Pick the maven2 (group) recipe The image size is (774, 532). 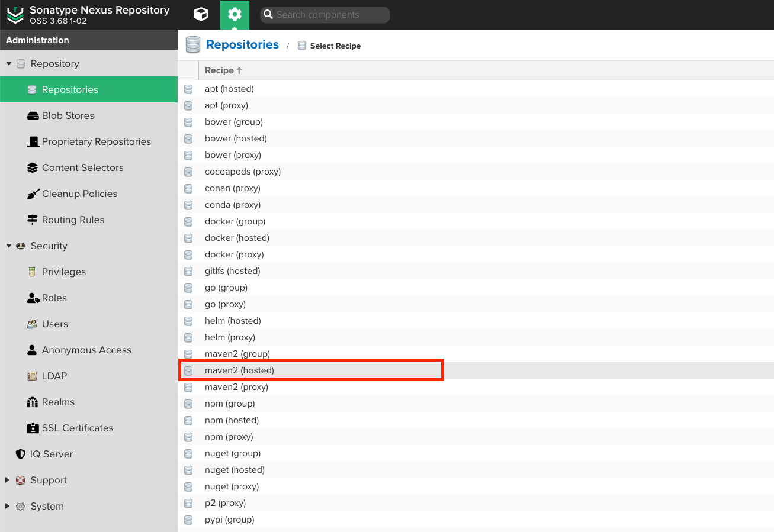pos(476,354)
